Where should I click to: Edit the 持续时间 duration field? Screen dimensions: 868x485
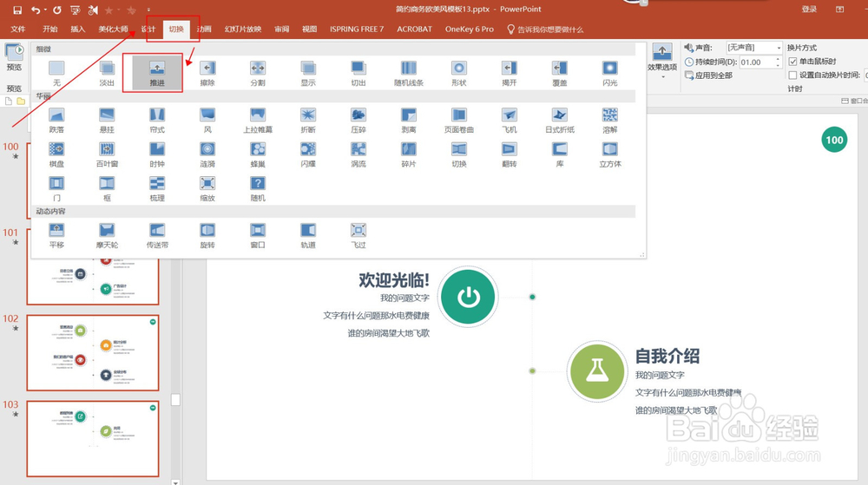[757, 62]
